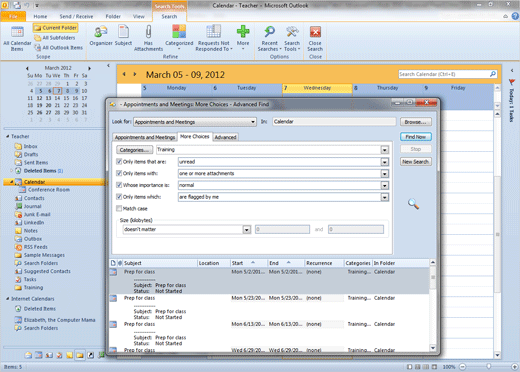This screenshot has height=372, width=520.
Task: Switch to the Advanced tab in dialog
Action: [225, 137]
